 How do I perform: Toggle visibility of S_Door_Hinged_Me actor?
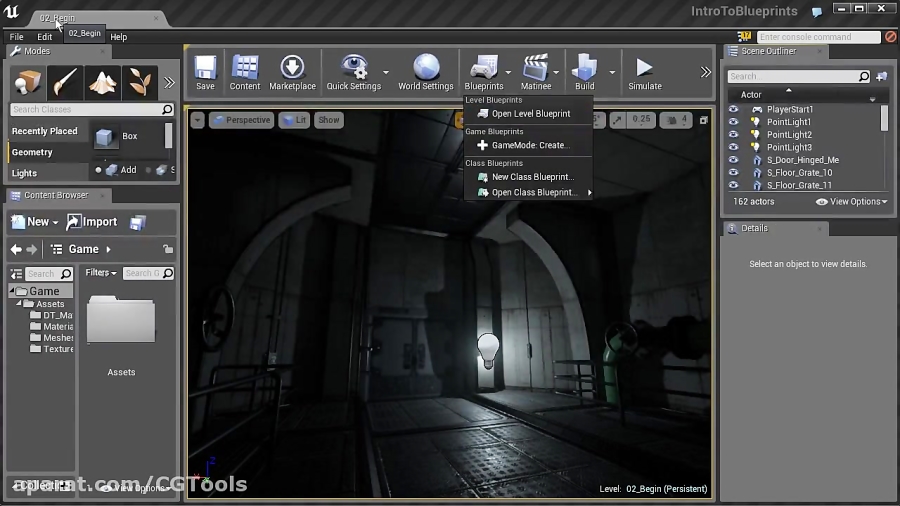tap(734, 160)
